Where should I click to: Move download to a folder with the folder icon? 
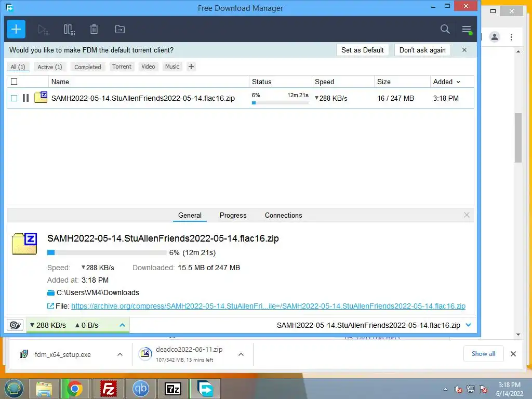[120, 30]
